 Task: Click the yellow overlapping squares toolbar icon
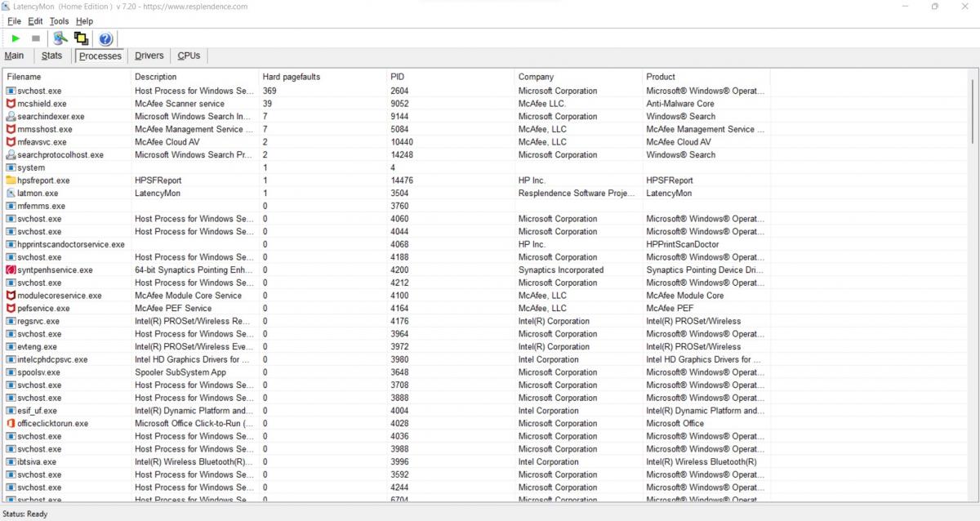click(81, 38)
